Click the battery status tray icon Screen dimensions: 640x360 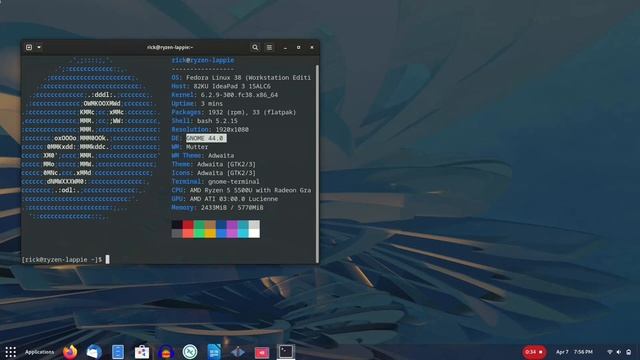[x=629, y=352]
